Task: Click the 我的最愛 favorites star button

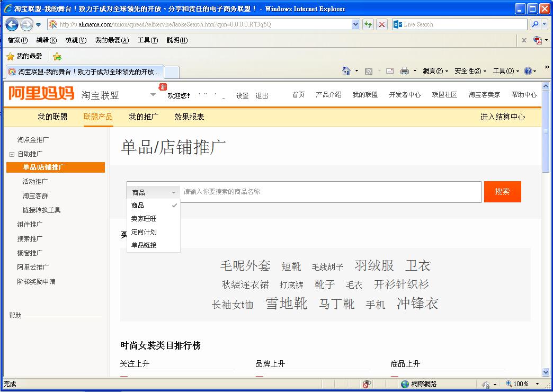Action: pyautogui.click(x=24, y=56)
